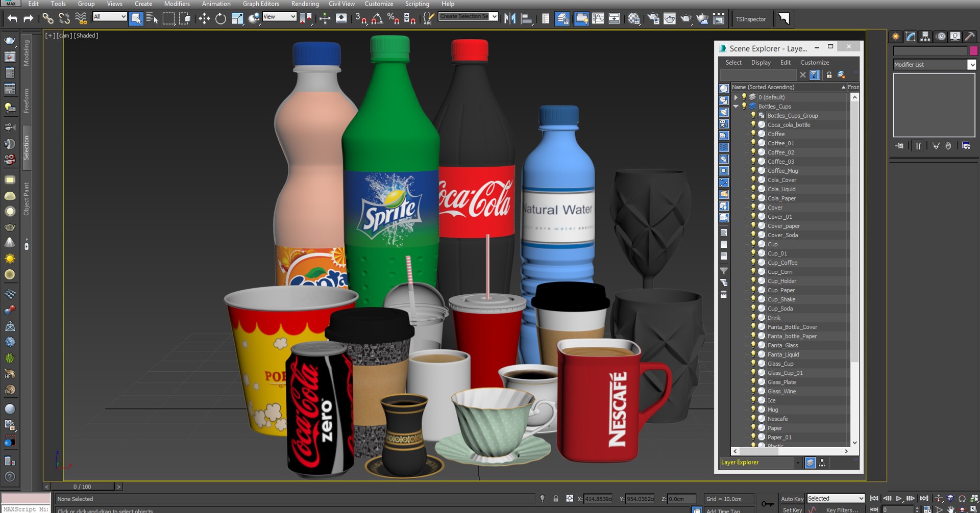Select Coca_cola_bottle in Scene Explorer

789,125
